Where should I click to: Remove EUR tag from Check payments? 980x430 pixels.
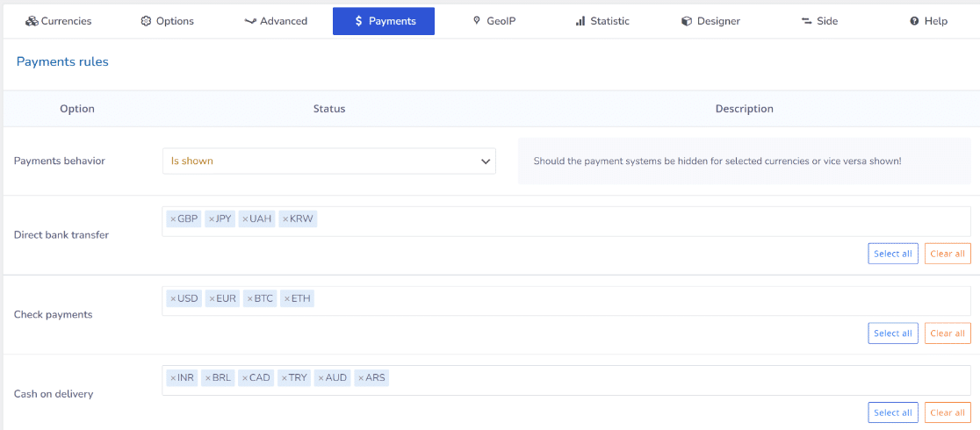coord(212,299)
